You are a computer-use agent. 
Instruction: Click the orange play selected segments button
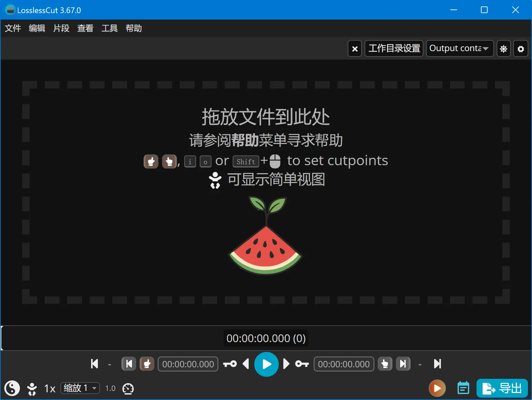(x=437, y=388)
